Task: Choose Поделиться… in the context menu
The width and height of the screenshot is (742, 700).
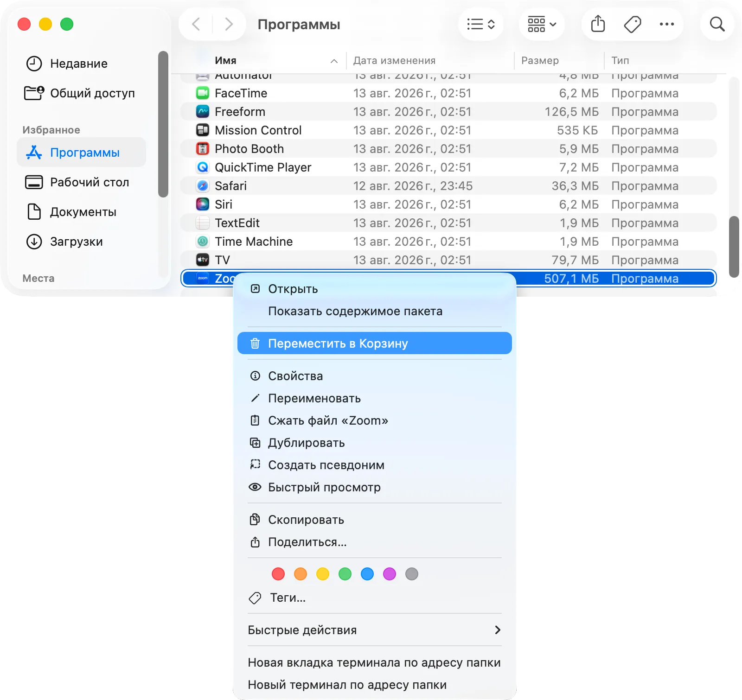Action: tap(375, 542)
